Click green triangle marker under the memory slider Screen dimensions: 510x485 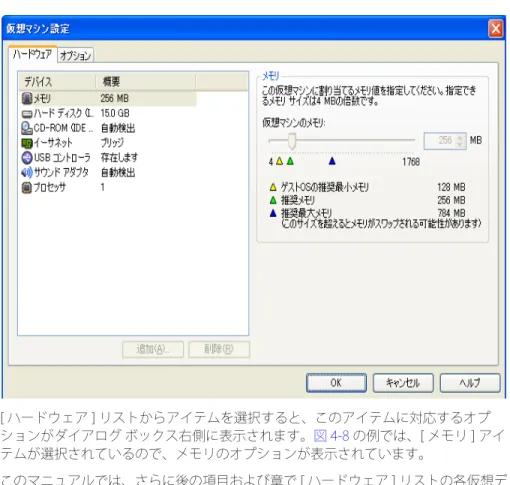[x=290, y=162]
